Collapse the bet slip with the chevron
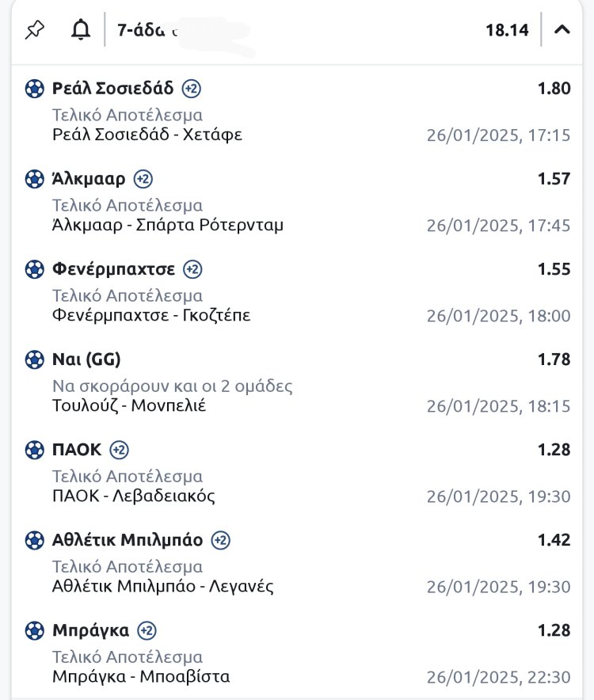Image resolution: width=594 pixels, height=700 pixels. [x=562, y=30]
